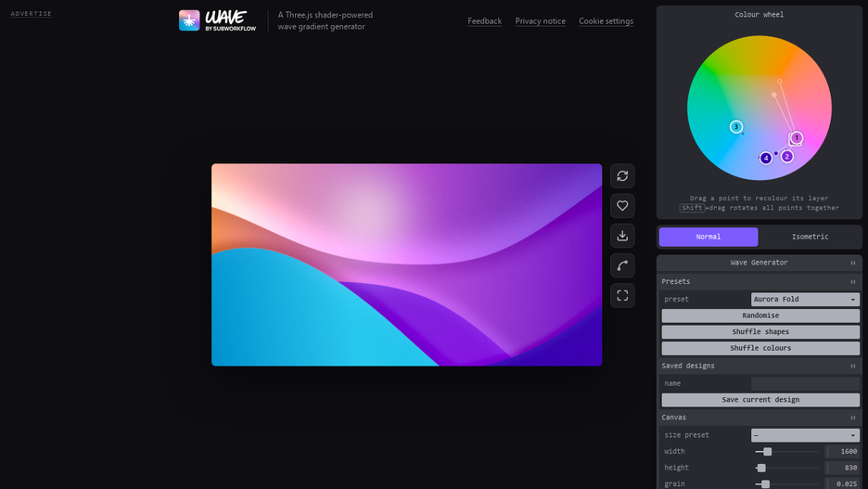The width and height of the screenshot is (868, 489).
Task: Collapse the Wave Generator panel
Action: click(x=852, y=263)
